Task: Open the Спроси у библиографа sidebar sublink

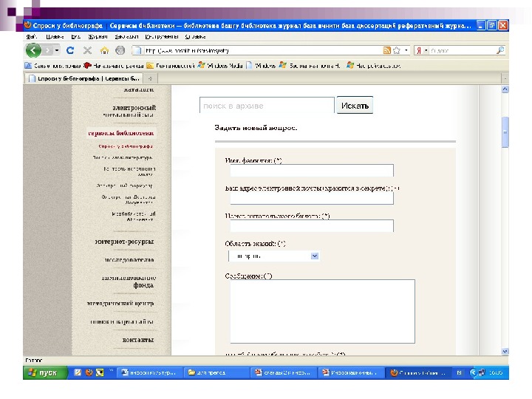Action: 125,146
